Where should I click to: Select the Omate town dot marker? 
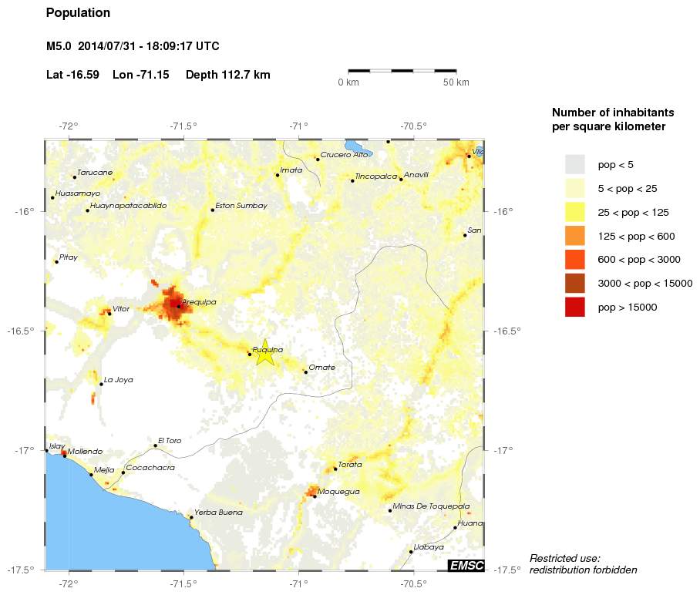point(305,372)
